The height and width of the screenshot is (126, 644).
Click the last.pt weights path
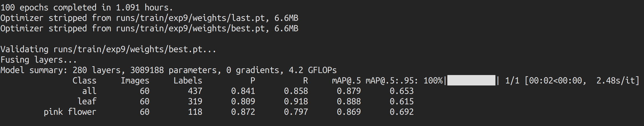190,18
